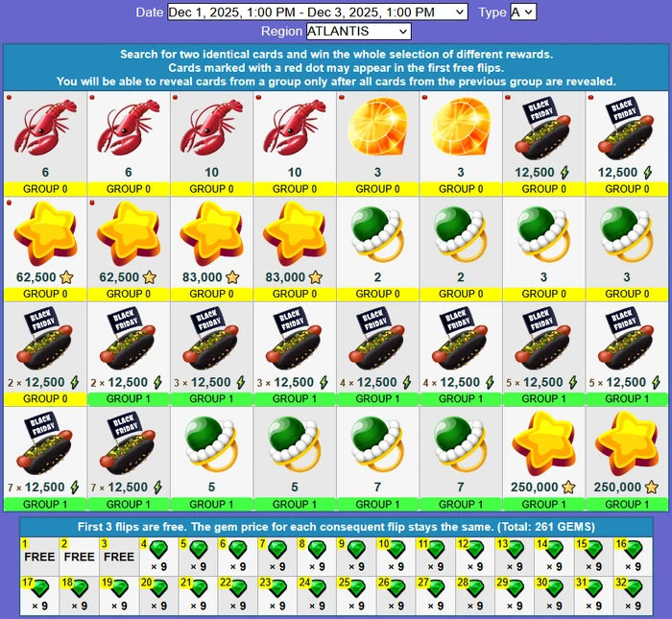
Task: Click the 'Search for two identical cards' instruction line
Action: [x=336, y=55]
